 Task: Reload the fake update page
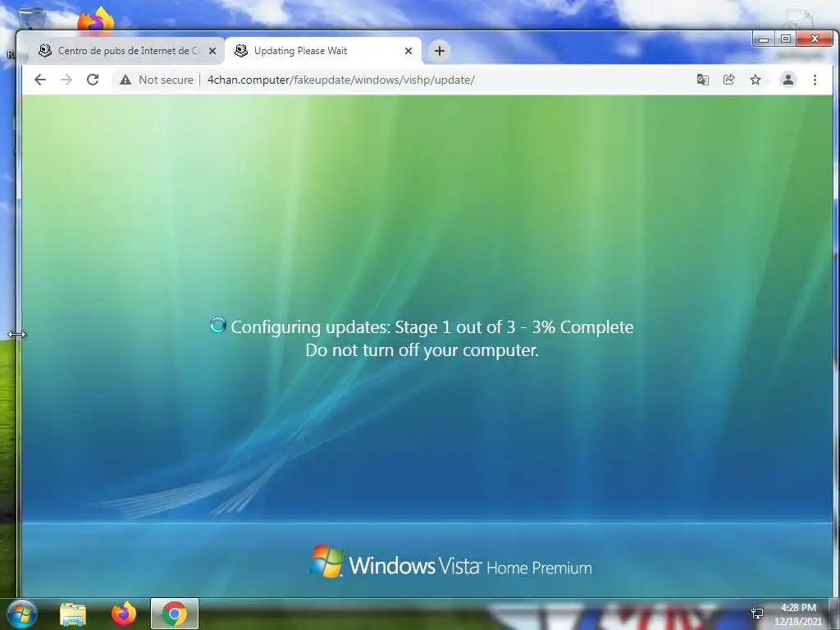click(x=93, y=80)
